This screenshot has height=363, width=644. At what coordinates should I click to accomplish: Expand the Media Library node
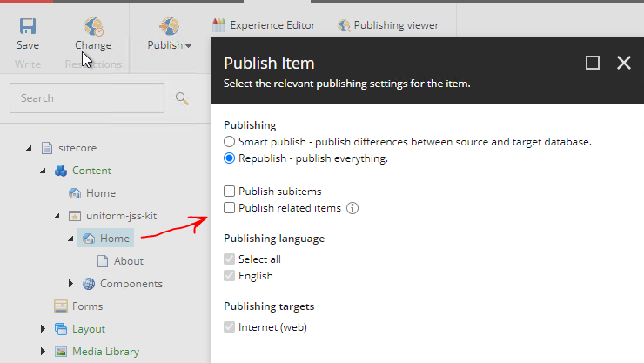pyautogui.click(x=43, y=351)
